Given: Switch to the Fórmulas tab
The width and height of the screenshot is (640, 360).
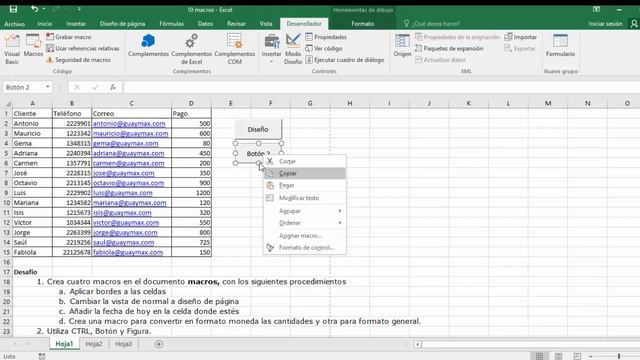Looking at the screenshot, I should click(171, 24).
